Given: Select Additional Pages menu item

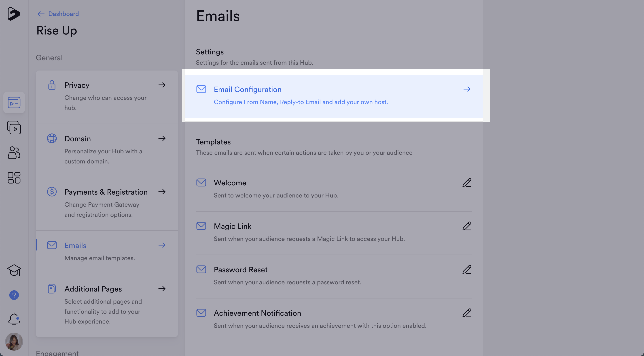Looking at the screenshot, I should (x=93, y=289).
